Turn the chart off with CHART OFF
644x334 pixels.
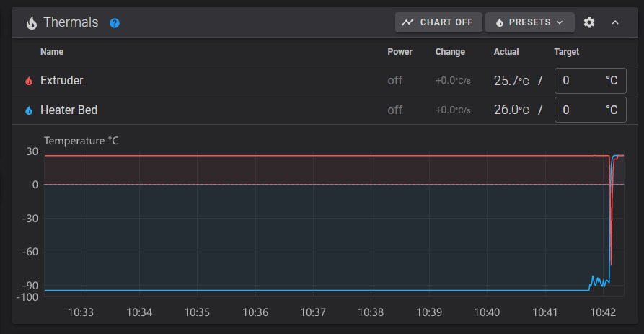click(x=438, y=22)
